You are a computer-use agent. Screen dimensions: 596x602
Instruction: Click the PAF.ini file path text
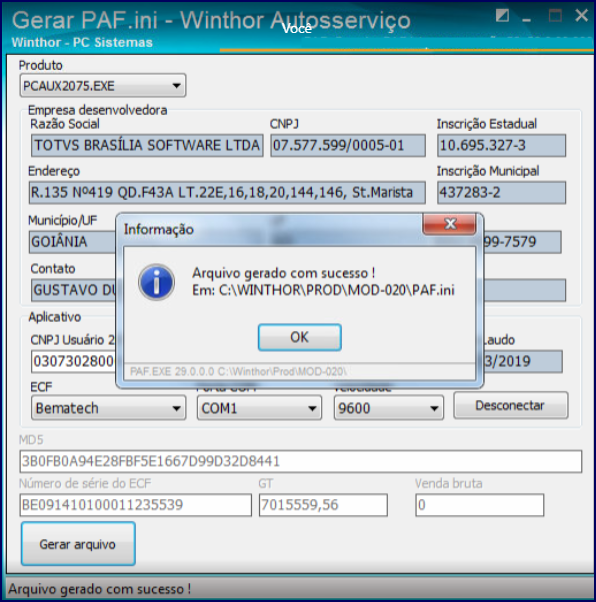(x=323, y=290)
